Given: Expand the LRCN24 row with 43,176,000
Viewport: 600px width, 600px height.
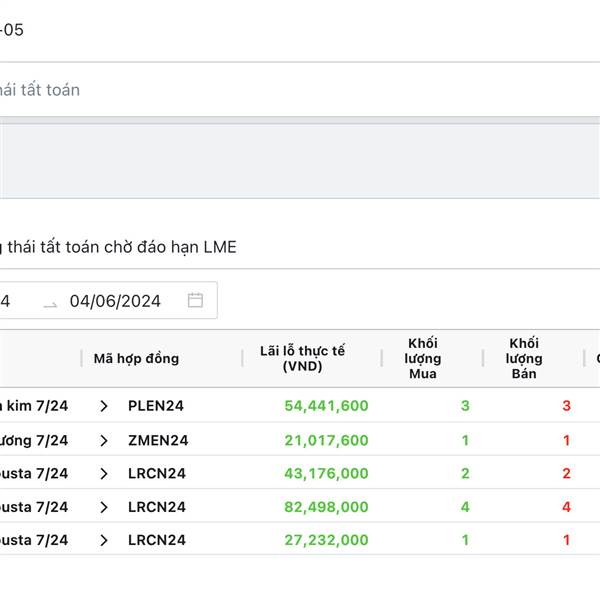Looking at the screenshot, I should 103,474.
